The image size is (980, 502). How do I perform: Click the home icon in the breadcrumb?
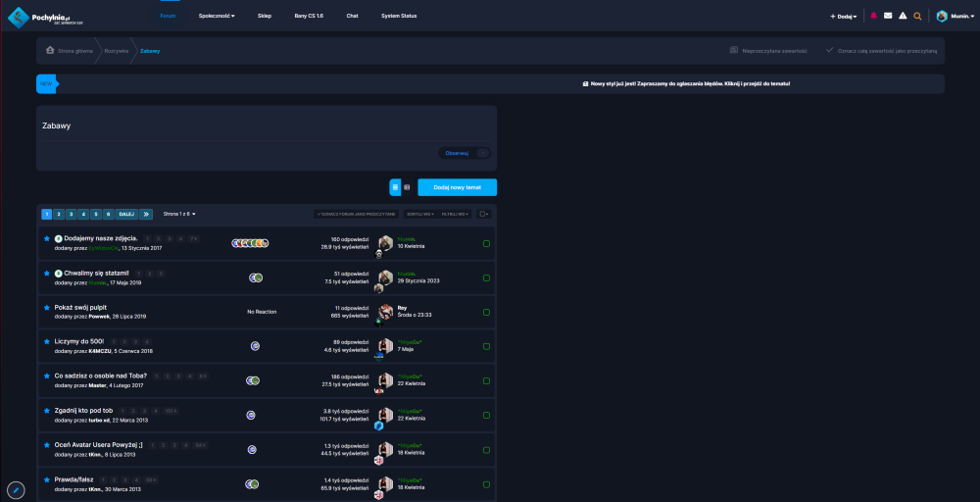pyautogui.click(x=50, y=50)
